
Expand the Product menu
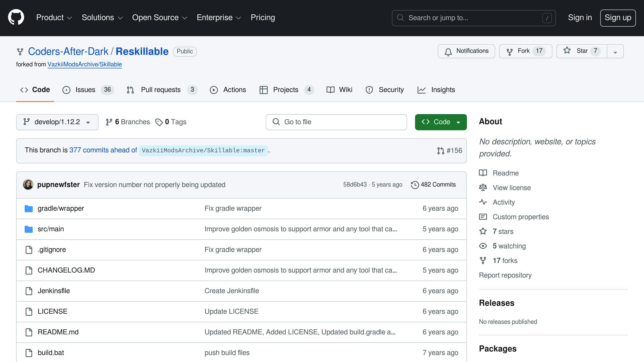pyautogui.click(x=54, y=18)
